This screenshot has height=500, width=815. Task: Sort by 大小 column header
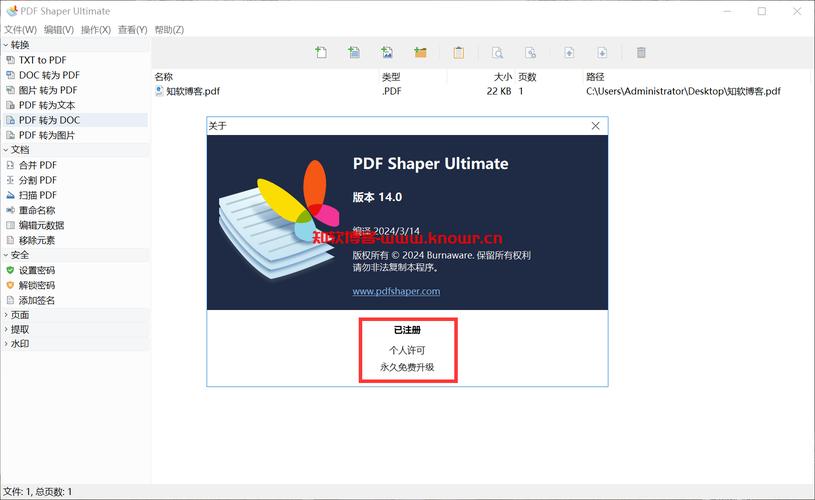pyautogui.click(x=481, y=77)
